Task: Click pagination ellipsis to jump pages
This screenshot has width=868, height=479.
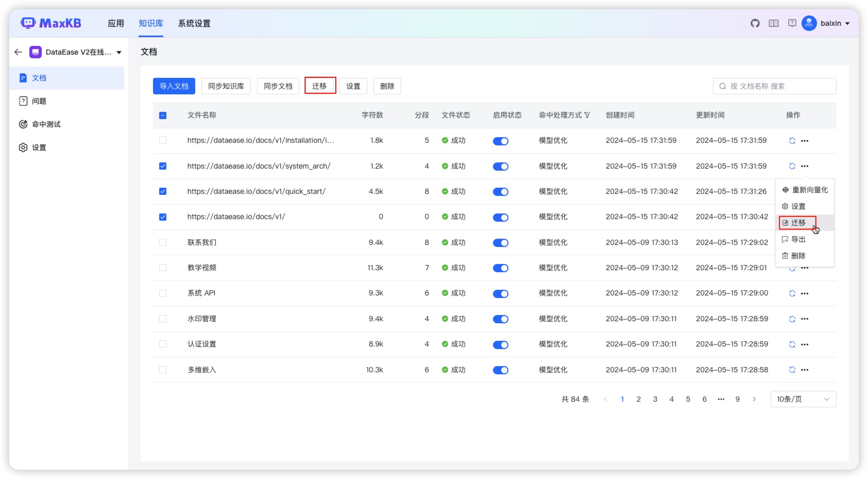Action: (x=721, y=399)
